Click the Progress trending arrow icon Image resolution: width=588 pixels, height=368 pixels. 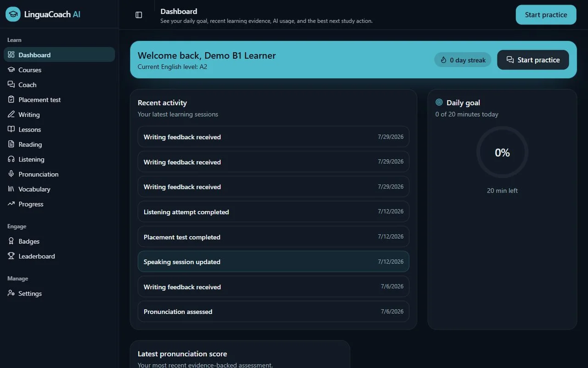[x=11, y=204]
